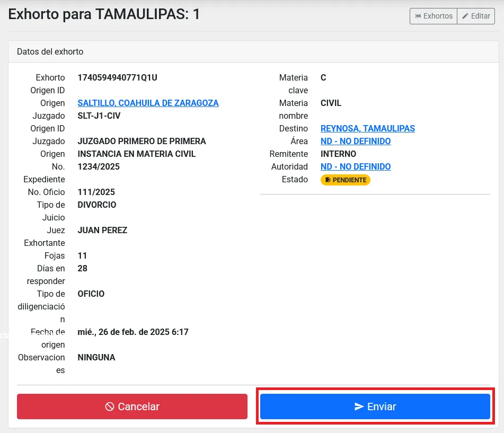Click the exhorto ID 1740594940771Q1U

[117, 77]
